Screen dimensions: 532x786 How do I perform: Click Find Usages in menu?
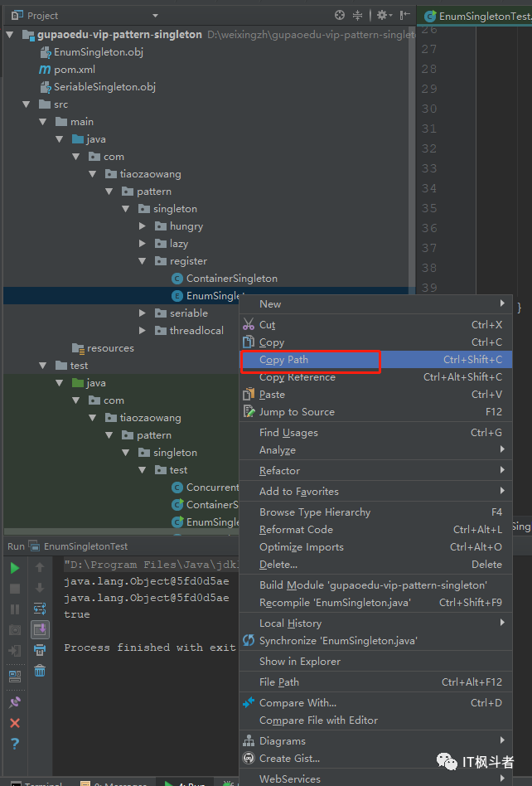coord(375,433)
